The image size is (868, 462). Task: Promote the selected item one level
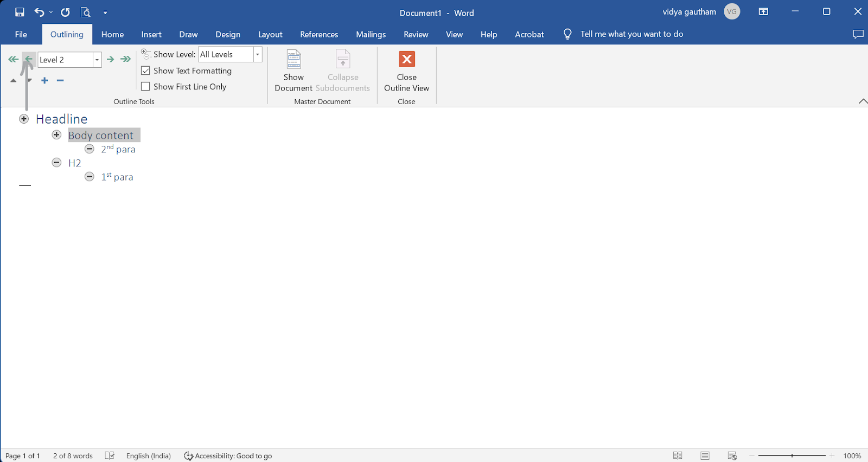[29, 59]
